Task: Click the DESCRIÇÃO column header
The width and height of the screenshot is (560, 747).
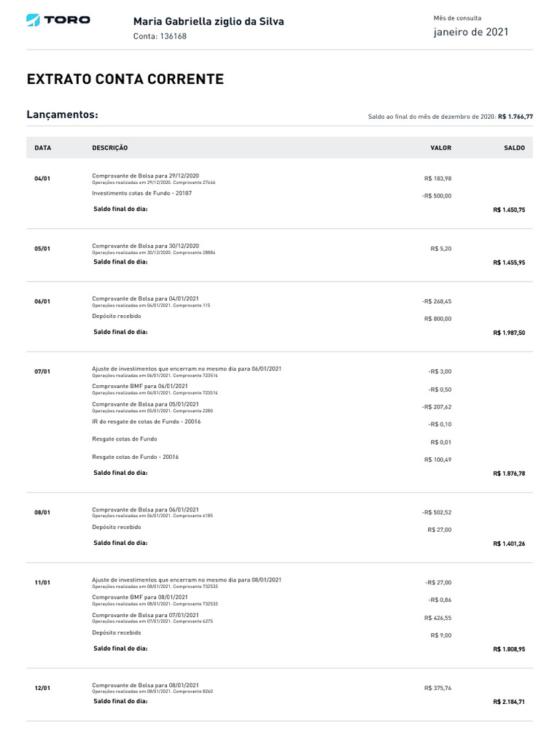Action: [109, 148]
